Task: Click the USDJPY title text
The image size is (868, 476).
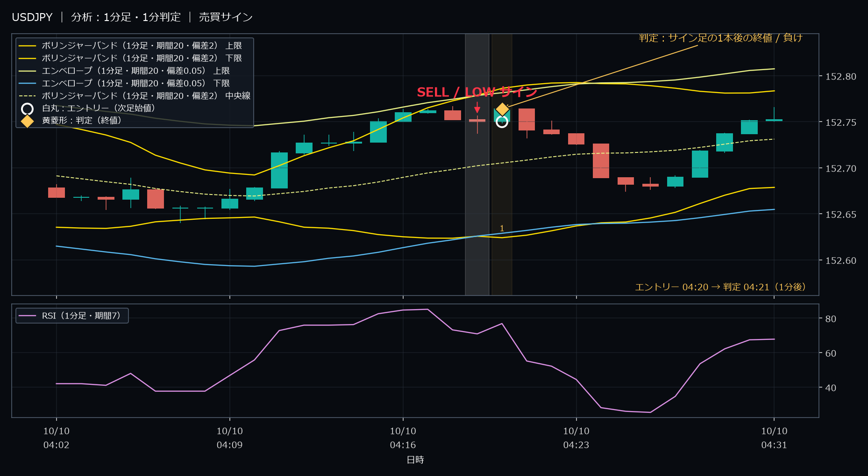Action: coord(32,17)
